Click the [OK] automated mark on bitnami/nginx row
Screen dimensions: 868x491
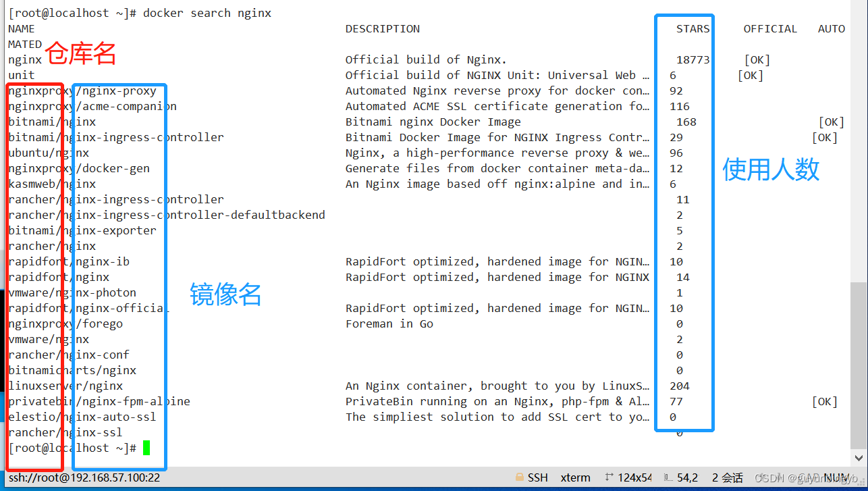tap(832, 122)
